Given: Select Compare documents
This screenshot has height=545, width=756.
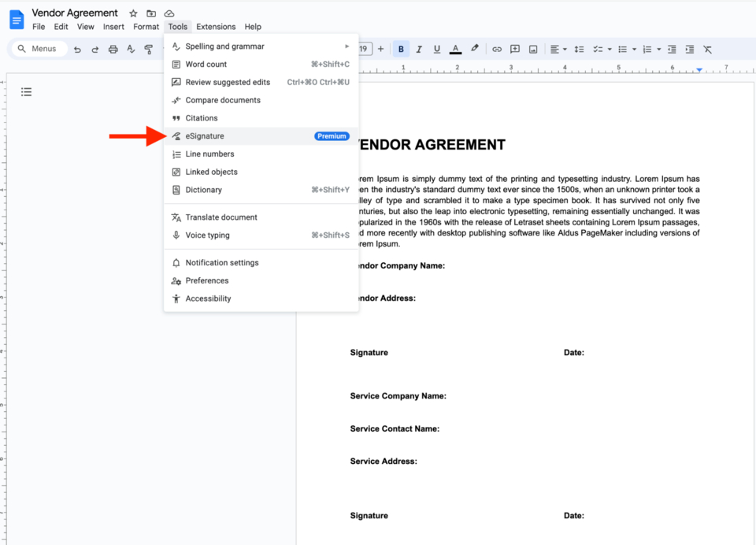Looking at the screenshot, I should pyautogui.click(x=261, y=100).
